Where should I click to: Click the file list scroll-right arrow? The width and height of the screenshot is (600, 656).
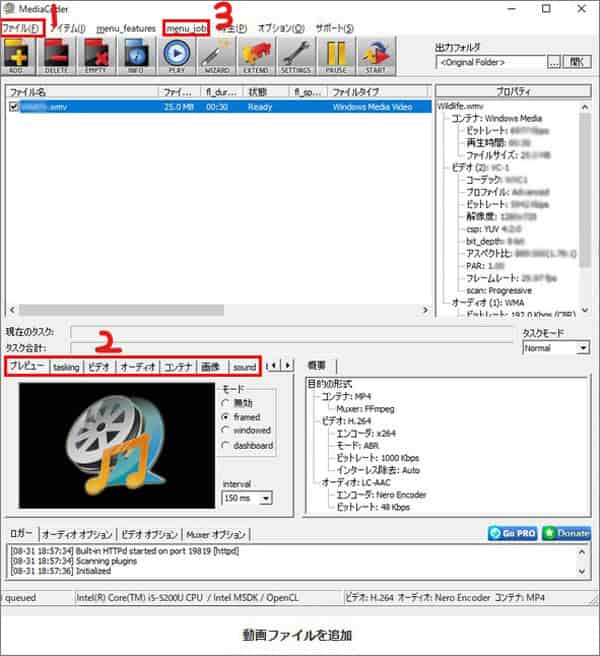426,310
